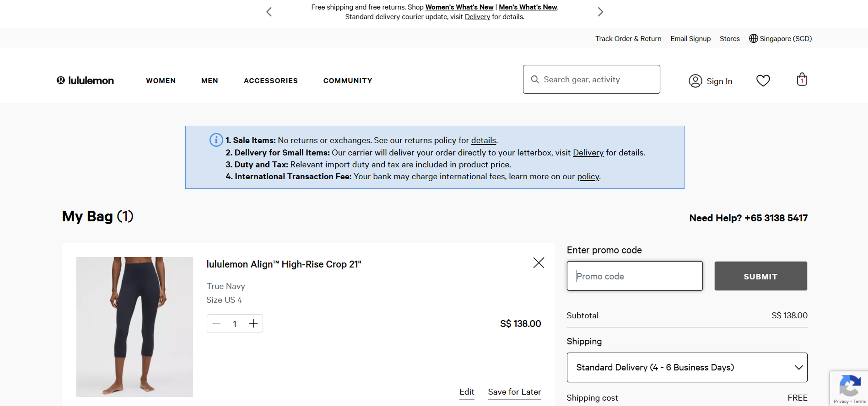Increase item quantity with the plus control
Image resolution: width=868 pixels, height=406 pixels.
tap(253, 324)
